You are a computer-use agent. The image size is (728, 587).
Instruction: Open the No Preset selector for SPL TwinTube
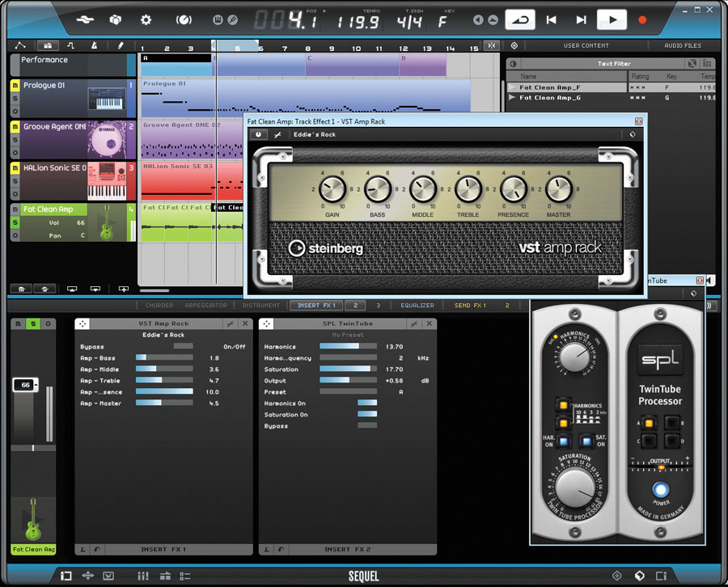[x=348, y=335]
